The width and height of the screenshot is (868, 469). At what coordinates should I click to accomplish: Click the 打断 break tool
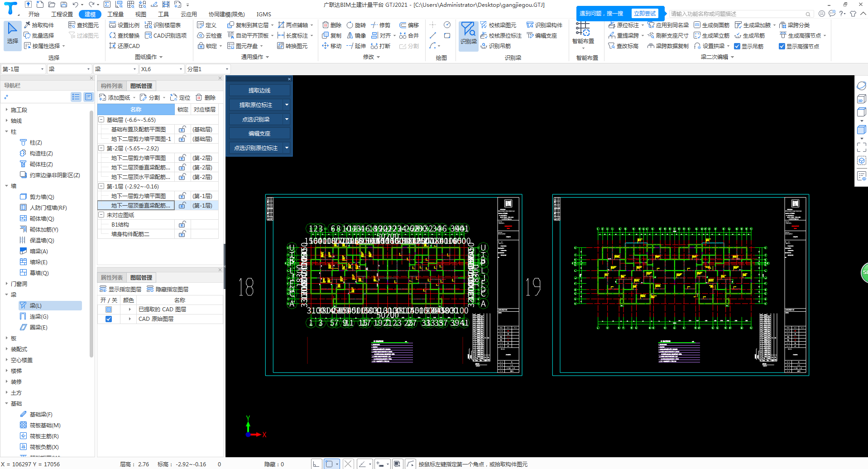point(380,46)
